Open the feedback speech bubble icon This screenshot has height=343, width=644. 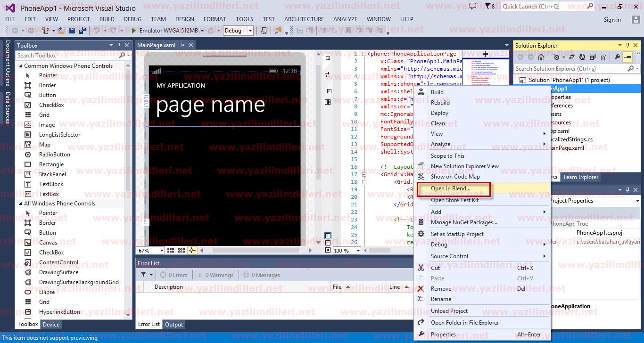click(473, 6)
